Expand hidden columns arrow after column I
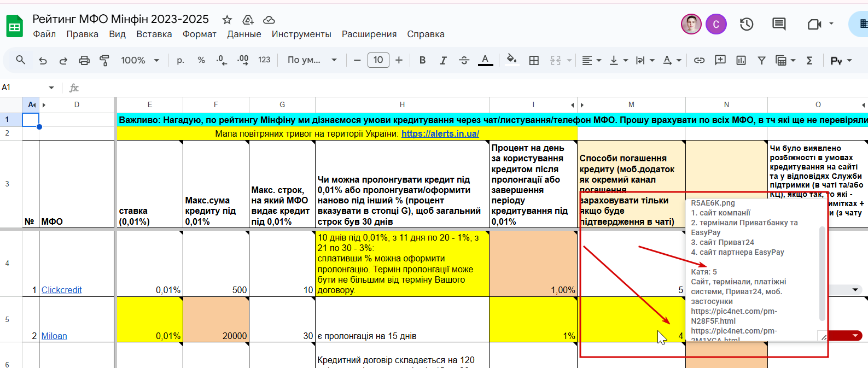Screen dimensions: 868x368 573,105
